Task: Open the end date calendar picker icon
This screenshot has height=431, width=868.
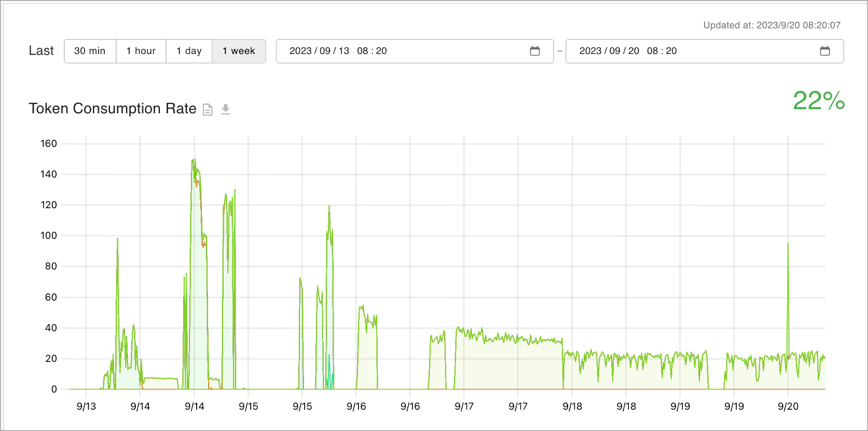Action: [x=825, y=51]
